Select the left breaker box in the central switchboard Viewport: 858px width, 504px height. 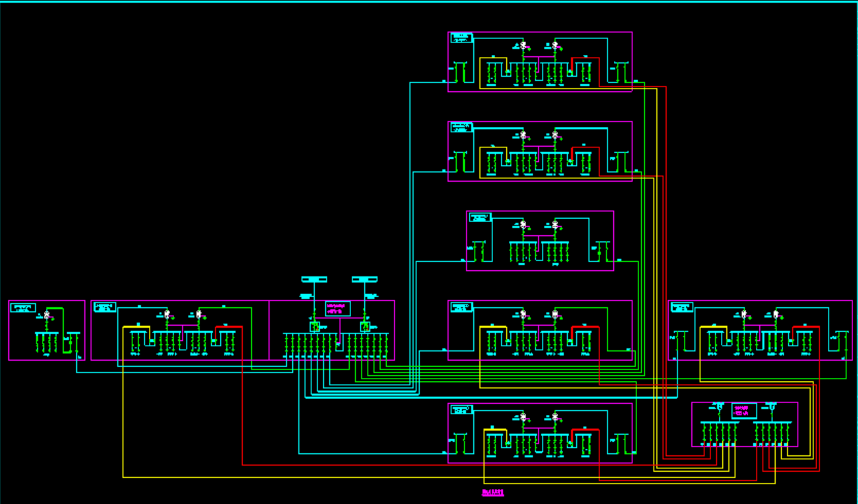pos(314,326)
